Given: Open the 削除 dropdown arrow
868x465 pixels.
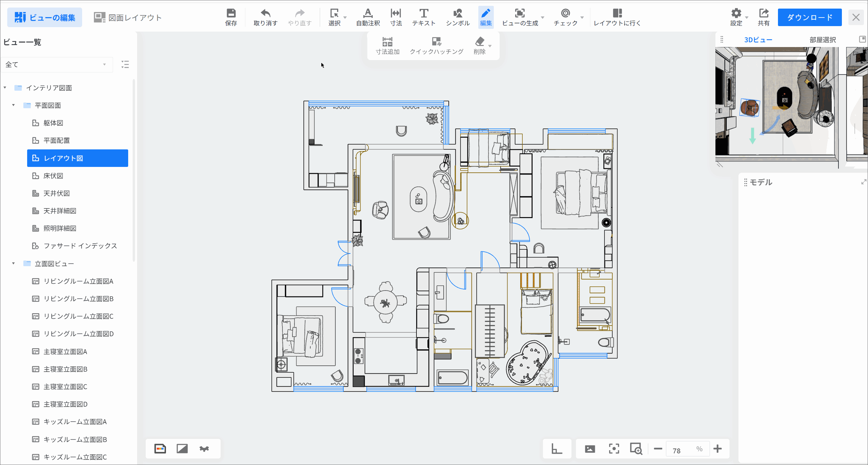Looking at the screenshot, I should pyautogui.click(x=490, y=46).
